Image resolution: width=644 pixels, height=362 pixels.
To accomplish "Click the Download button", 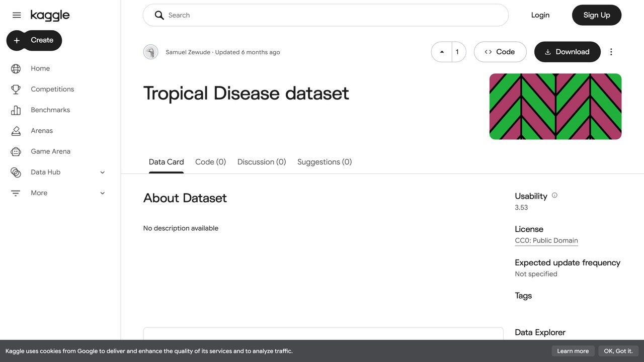I will [568, 52].
